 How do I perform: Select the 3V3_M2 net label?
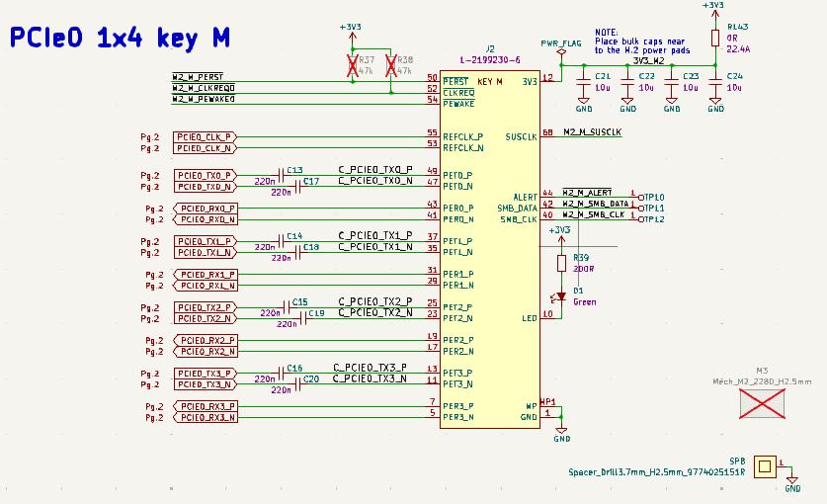649,60
